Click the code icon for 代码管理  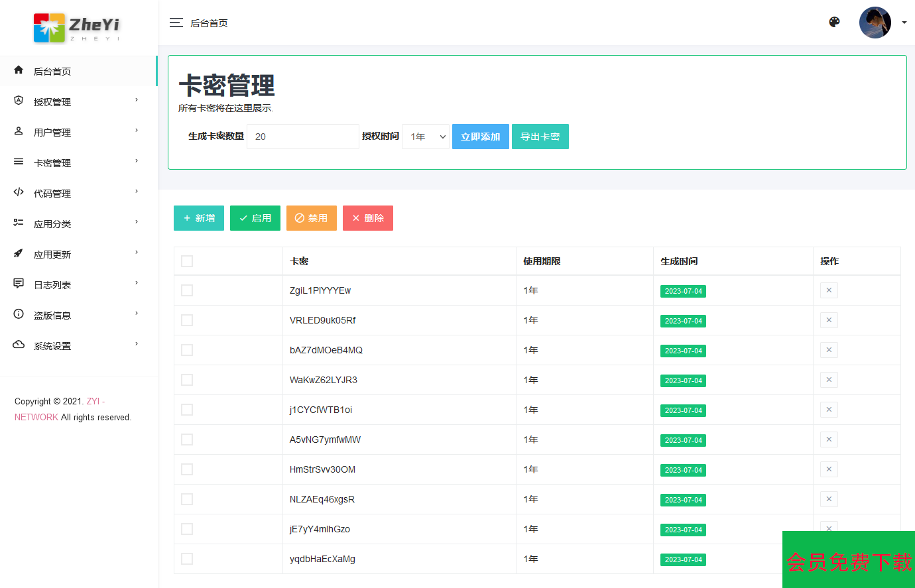click(x=19, y=192)
